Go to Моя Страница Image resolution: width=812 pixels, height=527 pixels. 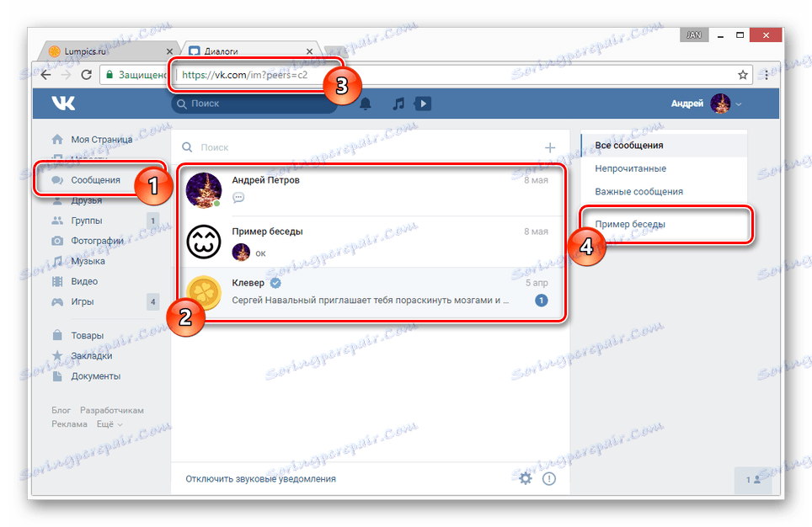coord(101,139)
